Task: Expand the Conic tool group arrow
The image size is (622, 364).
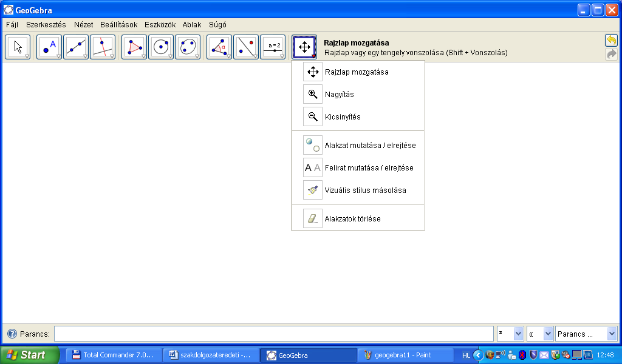Action: pyautogui.click(x=197, y=56)
